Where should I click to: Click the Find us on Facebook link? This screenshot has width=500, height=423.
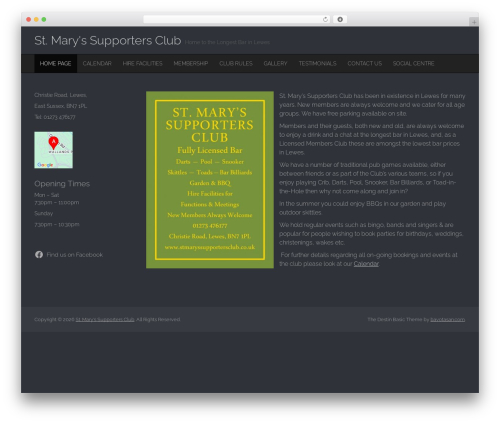(x=75, y=255)
